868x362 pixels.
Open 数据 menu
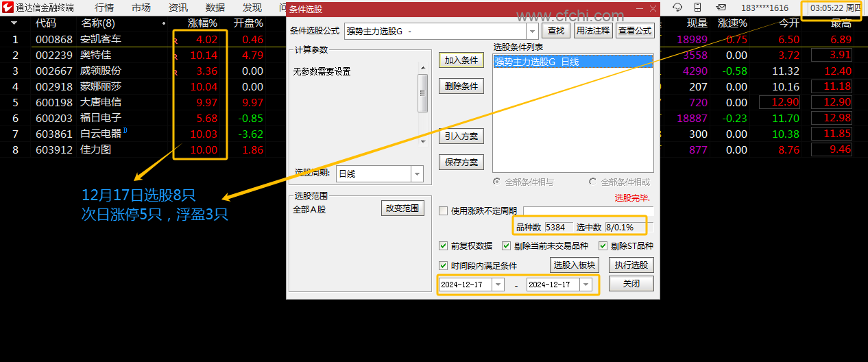(x=215, y=8)
